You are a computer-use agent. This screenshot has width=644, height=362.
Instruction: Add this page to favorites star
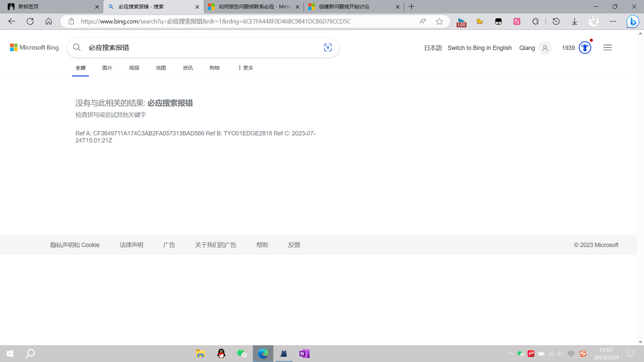tap(439, 21)
